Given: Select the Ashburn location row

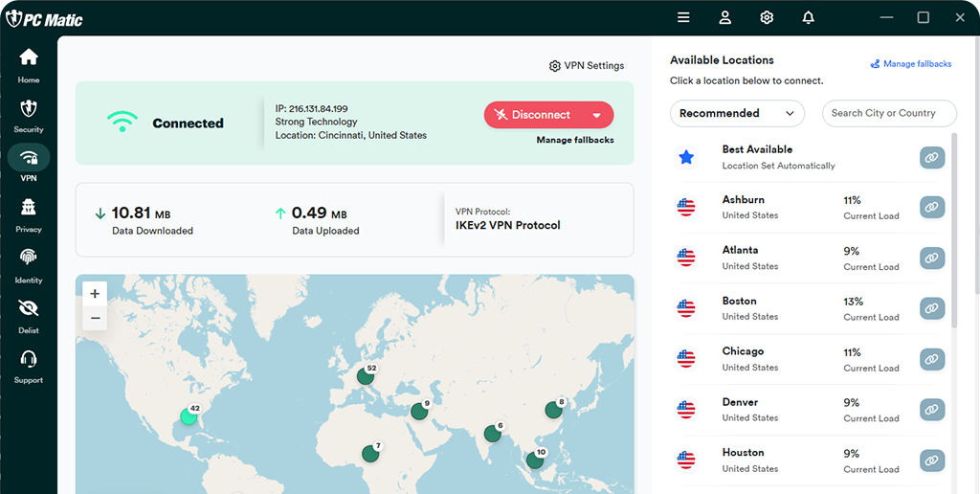Looking at the screenshot, I should pyautogui.click(x=810, y=208).
